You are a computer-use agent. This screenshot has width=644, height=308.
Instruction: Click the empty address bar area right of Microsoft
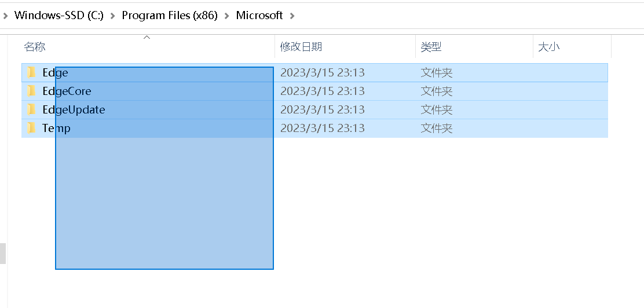point(463,16)
